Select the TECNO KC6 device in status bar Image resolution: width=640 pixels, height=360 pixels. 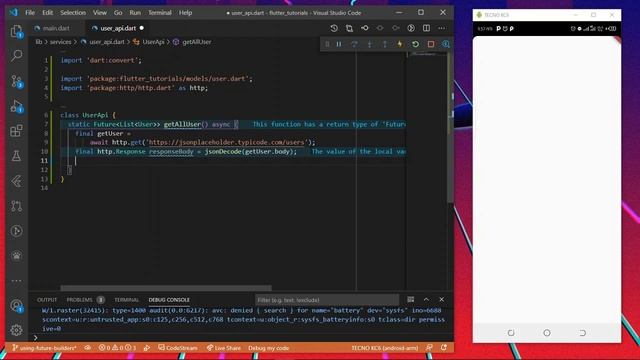[x=385, y=348]
